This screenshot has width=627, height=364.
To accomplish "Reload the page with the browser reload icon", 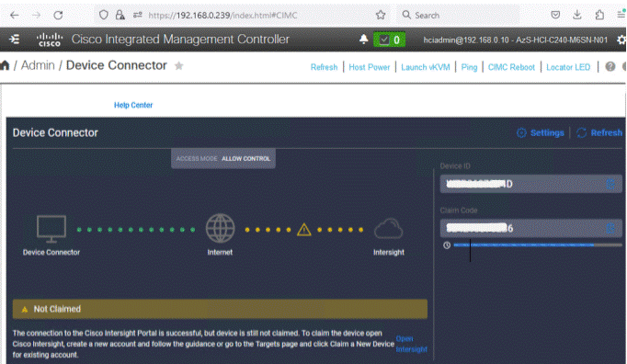I will point(59,16).
